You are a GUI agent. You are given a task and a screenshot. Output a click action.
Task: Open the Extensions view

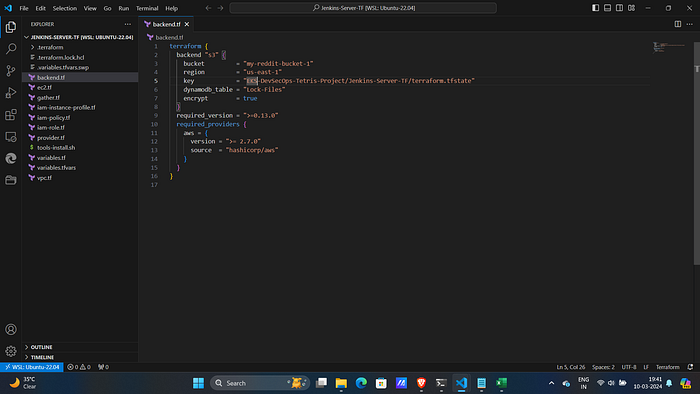point(11,115)
